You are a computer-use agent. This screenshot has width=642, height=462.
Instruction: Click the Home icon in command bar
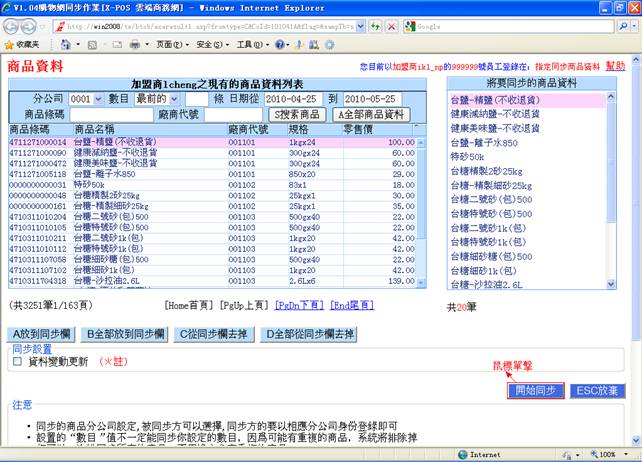(x=68, y=45)
